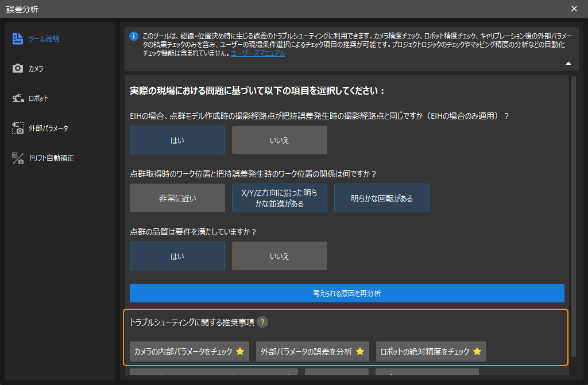Open the ツール説明 tab label
Viewport: 588px width, 385px height.
point(44,38)
